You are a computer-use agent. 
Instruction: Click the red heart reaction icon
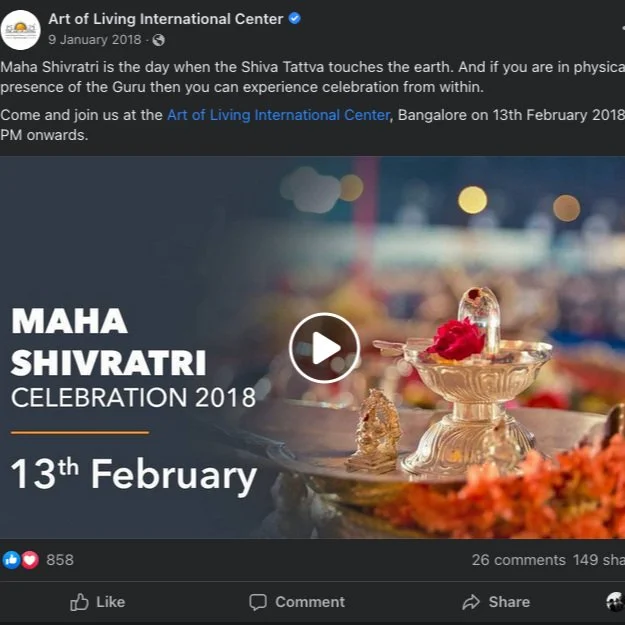click(30, 560)
